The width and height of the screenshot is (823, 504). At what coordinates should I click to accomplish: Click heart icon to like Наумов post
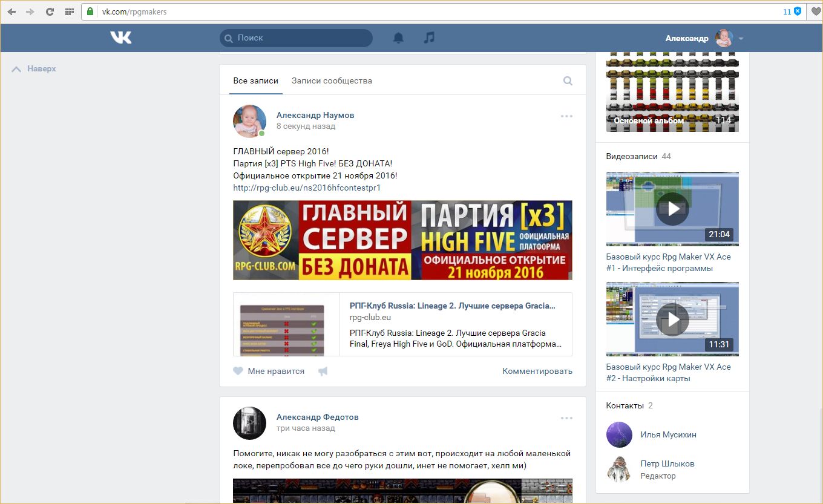tap(238, 371)
